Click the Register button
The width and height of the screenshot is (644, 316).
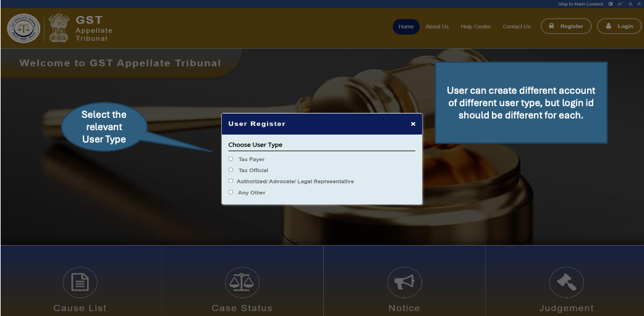pyautogui.click(x=566, y=27)
